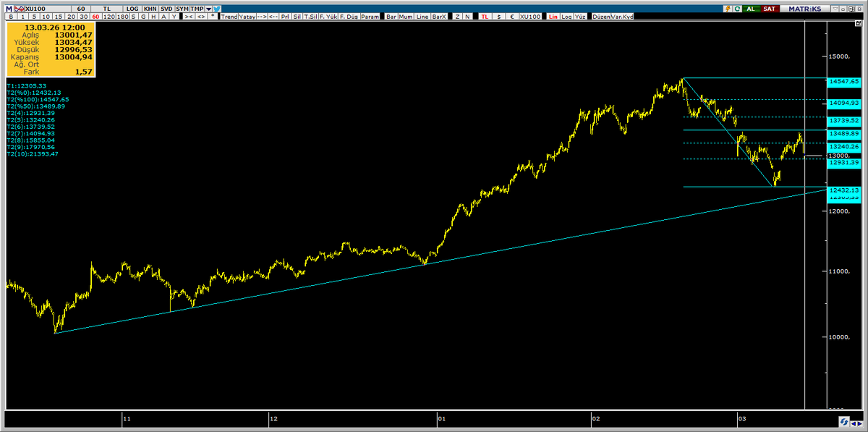The height and width of the screenshot is (432, 868).
Task: Open the KHN menu in title bar
Action: [150, 8]
